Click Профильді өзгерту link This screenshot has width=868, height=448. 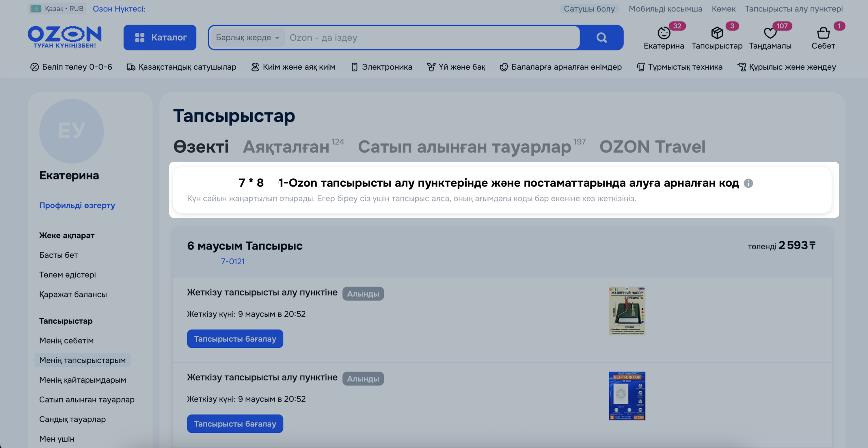(x=77, y=205)
